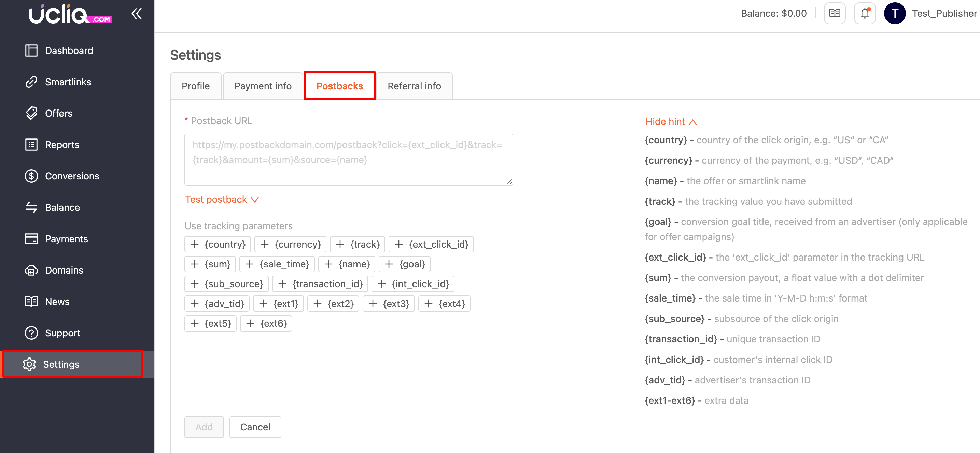Add the {sum} tracking parameter
This screenshot has width=980, height=453.
[x=210, y=264]
